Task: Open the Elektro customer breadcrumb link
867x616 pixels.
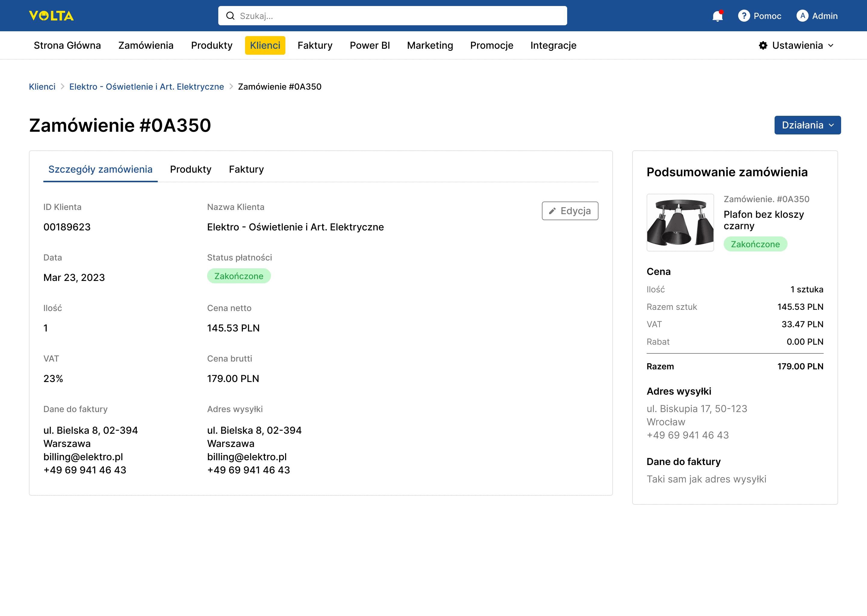Action: pyautogui.click(x=147, y=87)
